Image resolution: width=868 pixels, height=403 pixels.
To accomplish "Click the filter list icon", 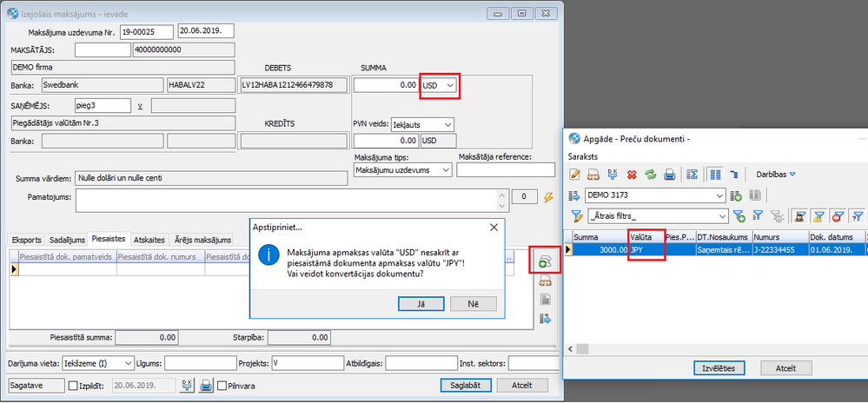I will tap(759, 216).
